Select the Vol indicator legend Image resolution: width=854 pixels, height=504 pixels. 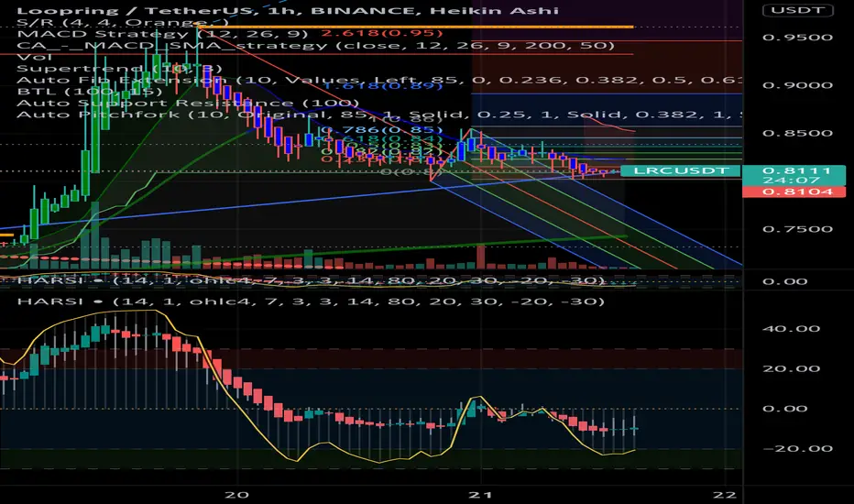[x=34, y=57]
